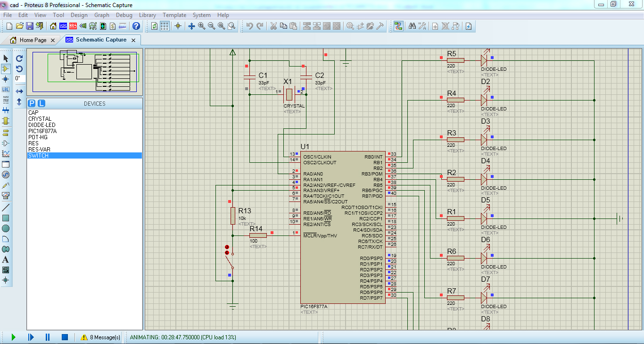Switch to the Home Page tab
Screen dimensions: 644x344
coord(33,40)
